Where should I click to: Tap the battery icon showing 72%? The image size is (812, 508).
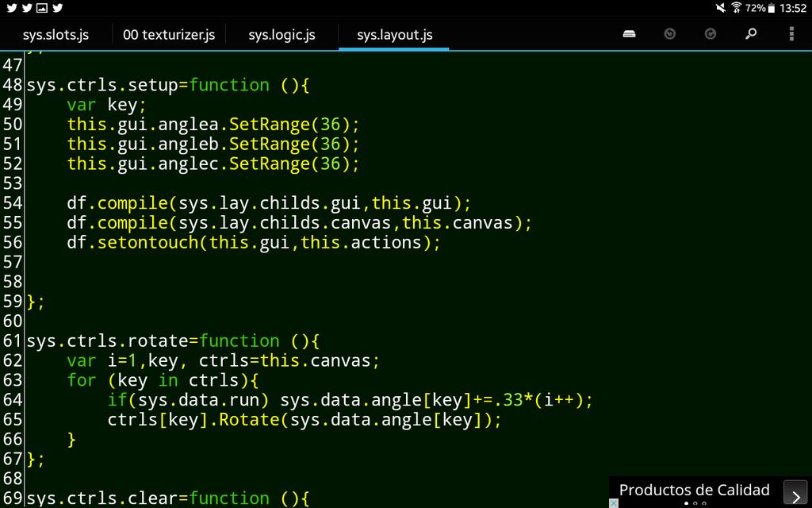coord(772,8)
